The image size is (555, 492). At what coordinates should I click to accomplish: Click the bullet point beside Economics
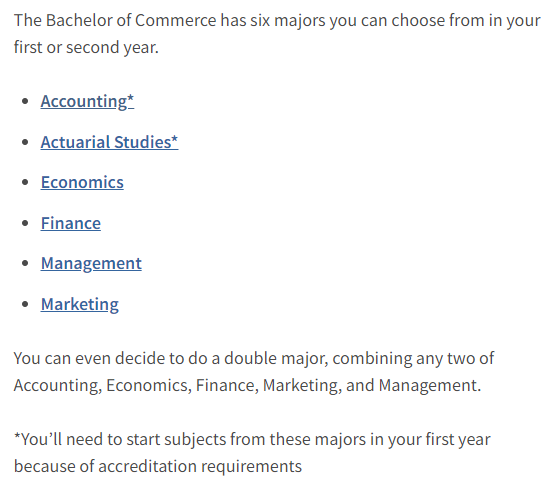pos(25,183)
